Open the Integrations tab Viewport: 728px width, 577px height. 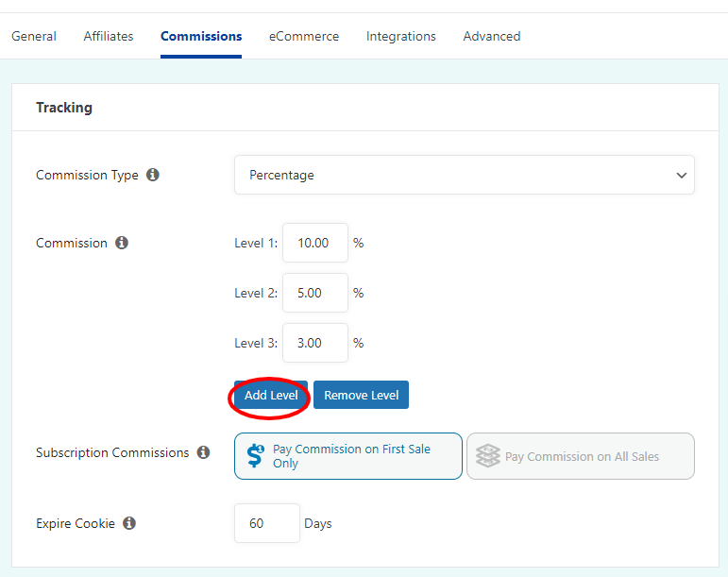pyautogui.click(x=401, y=36)
